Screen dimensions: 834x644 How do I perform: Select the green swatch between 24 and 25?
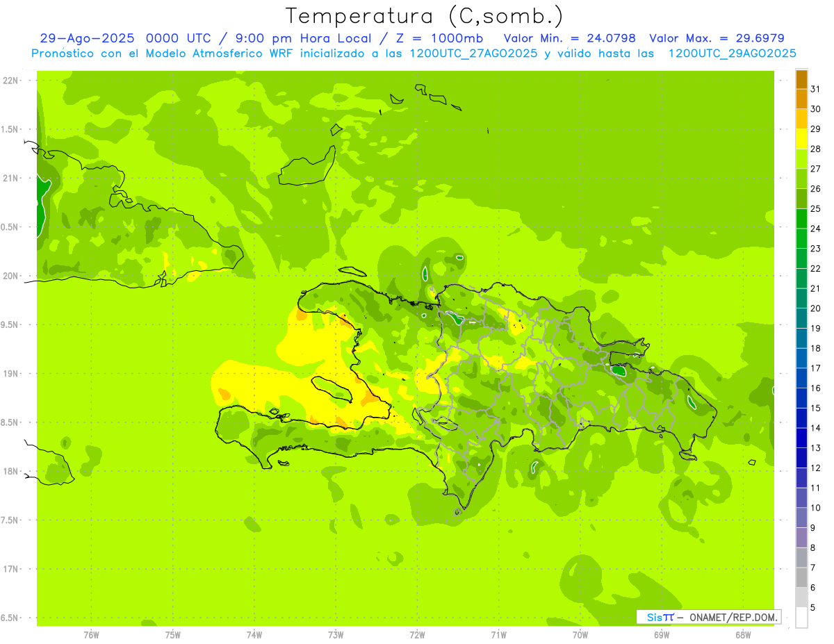pyautogui.click(x=801, y=219)
